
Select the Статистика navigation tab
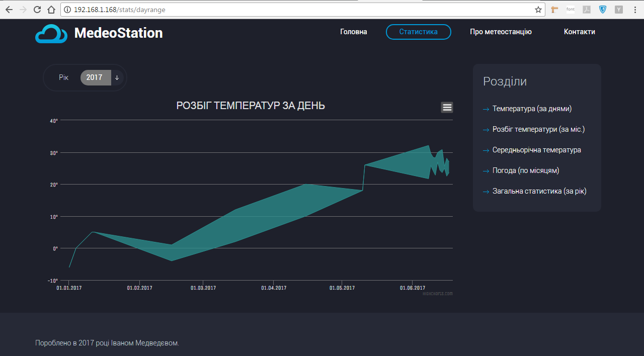click(418, 32)
